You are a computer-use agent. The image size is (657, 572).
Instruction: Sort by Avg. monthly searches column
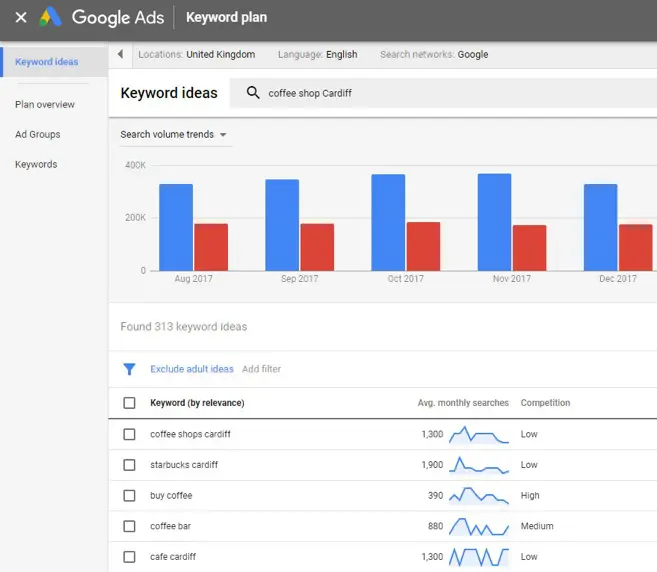[463, 403]
